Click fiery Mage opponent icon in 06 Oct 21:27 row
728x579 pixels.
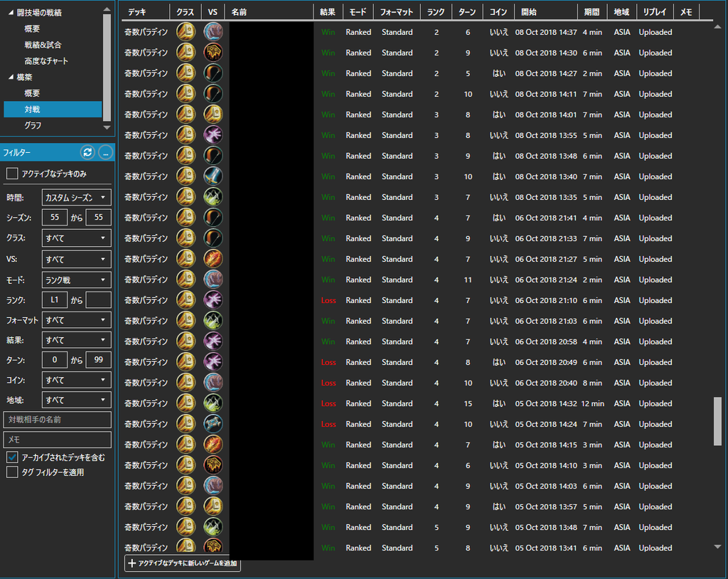coord(213,259)
